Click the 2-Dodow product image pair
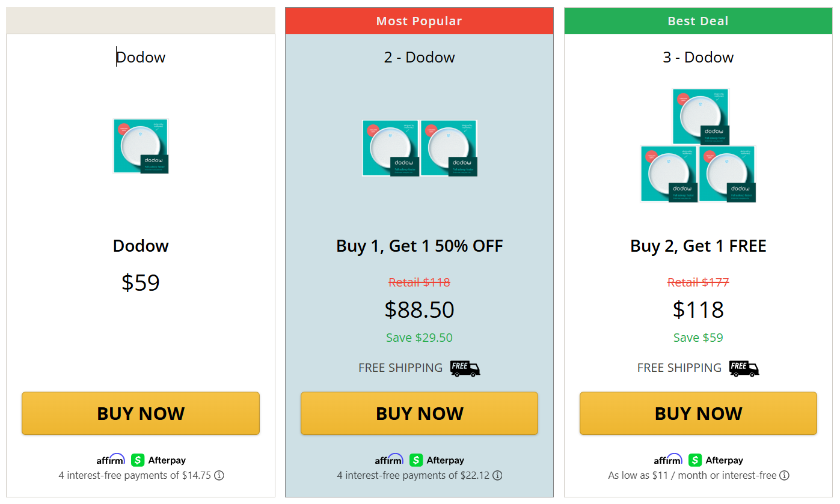 click(419, 148)
